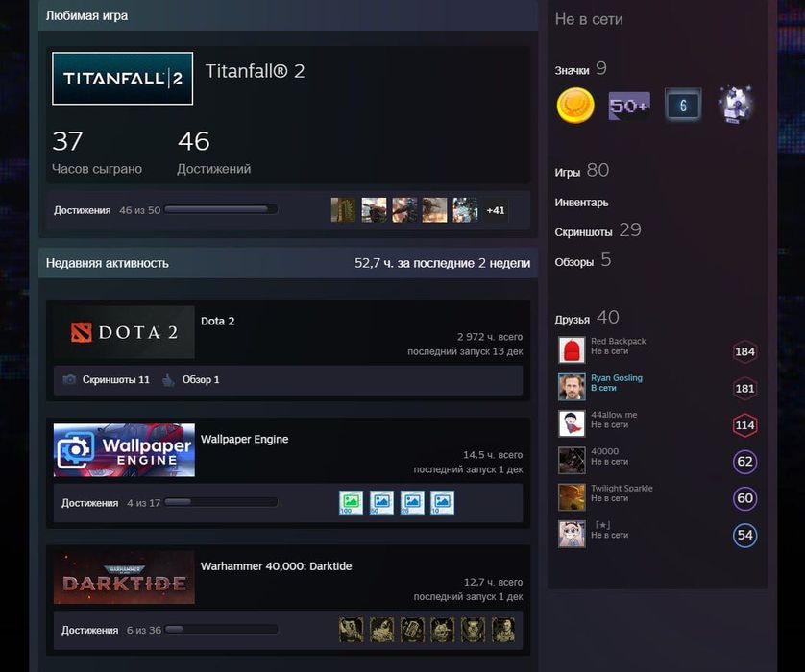Click the third Titanfall 2 achievement icon
The image size is (805, 672).
(404, 210)
